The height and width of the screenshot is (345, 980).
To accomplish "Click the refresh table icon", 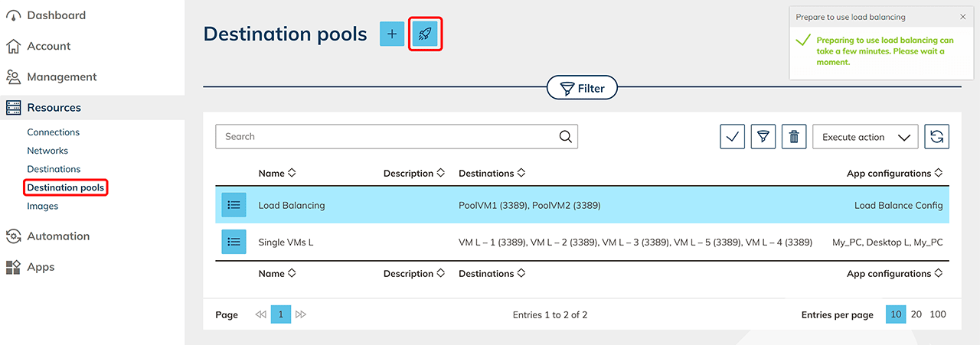I will pos(936,137).
